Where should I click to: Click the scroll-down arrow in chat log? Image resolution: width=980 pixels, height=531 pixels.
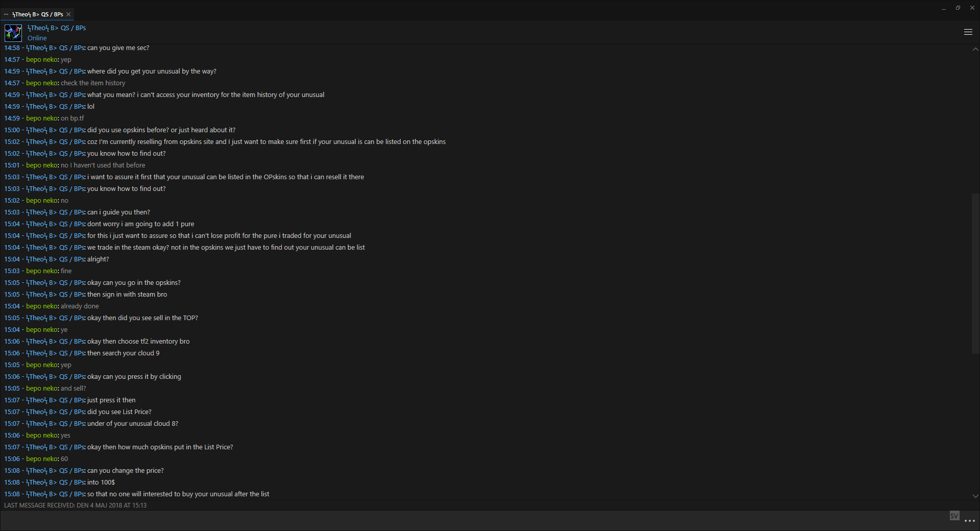tap(975, 496)
